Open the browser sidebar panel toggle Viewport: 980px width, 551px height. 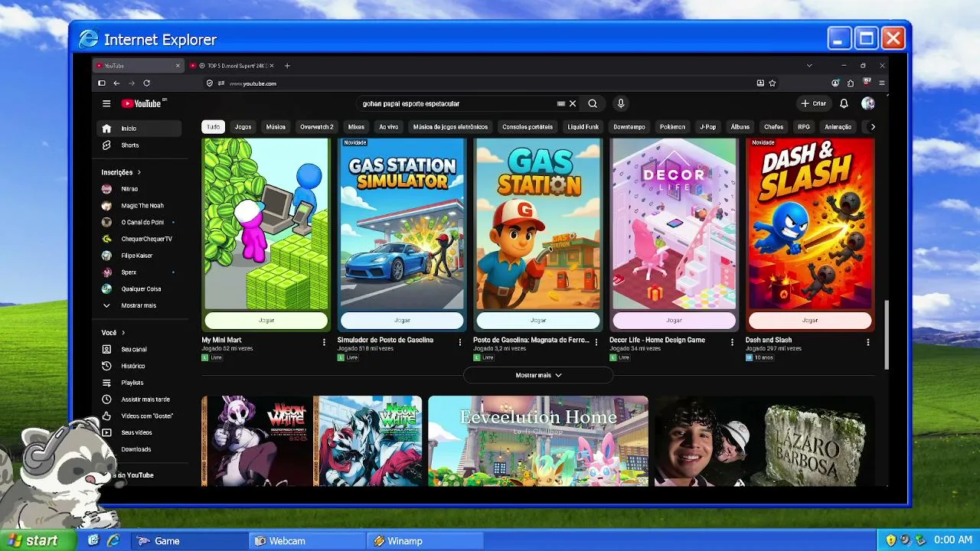coord(101,83)
